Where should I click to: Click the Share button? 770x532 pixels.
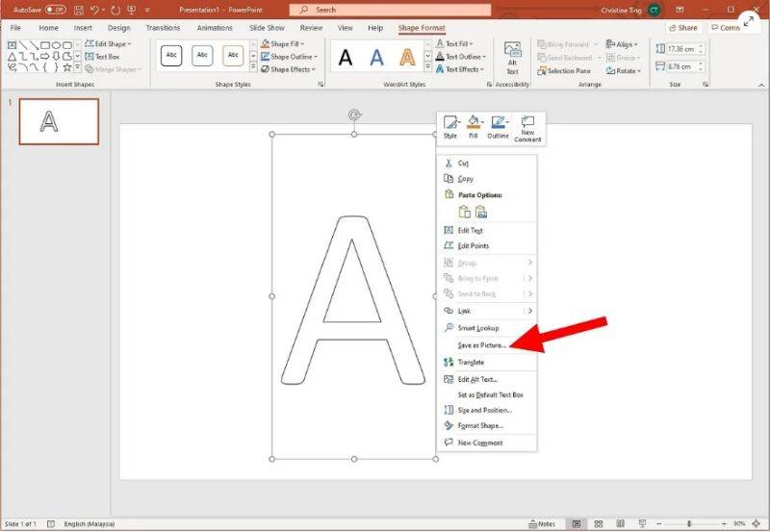pos(683,28)
